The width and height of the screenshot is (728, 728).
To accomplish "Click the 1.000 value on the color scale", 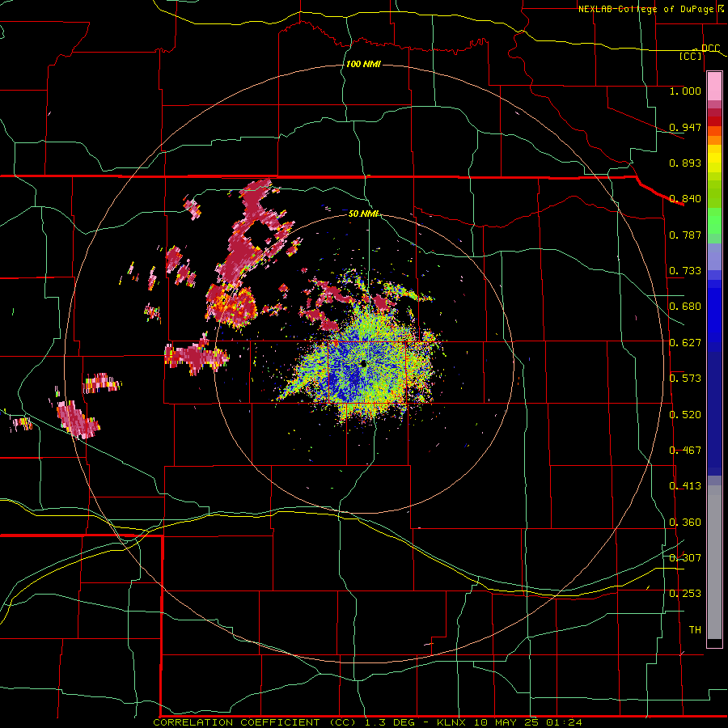I will click(x=685, y=91).
